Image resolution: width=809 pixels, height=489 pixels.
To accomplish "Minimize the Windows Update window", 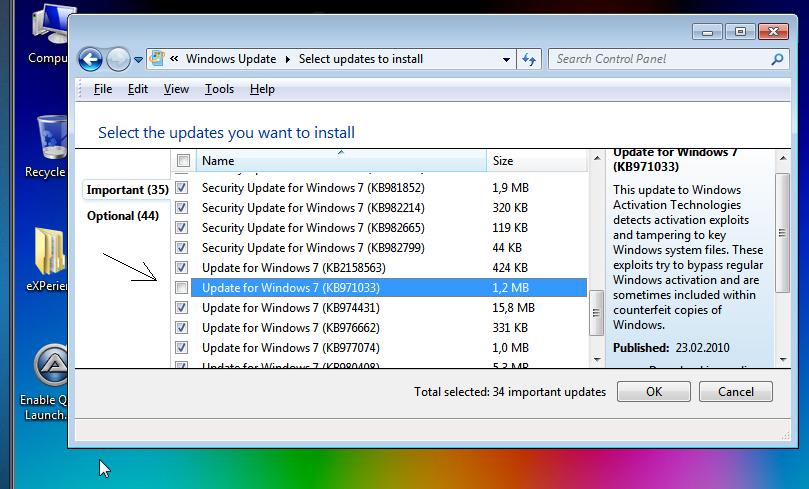I will point(707,32).
